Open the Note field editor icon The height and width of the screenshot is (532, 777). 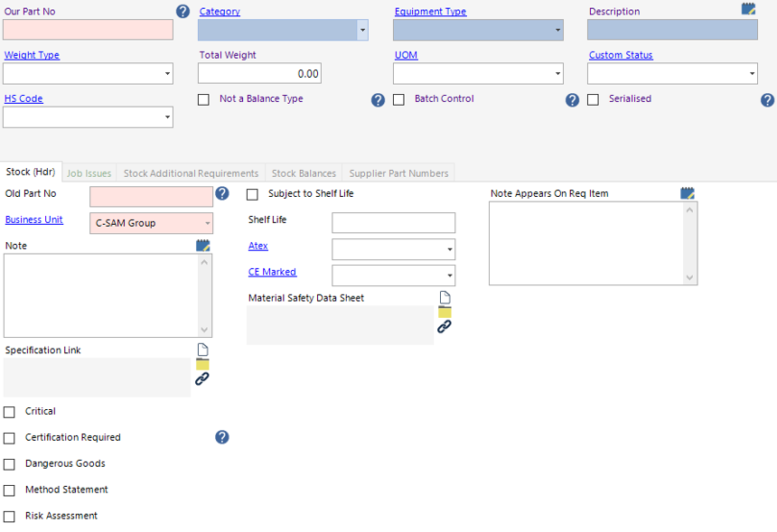click(202, 245)
